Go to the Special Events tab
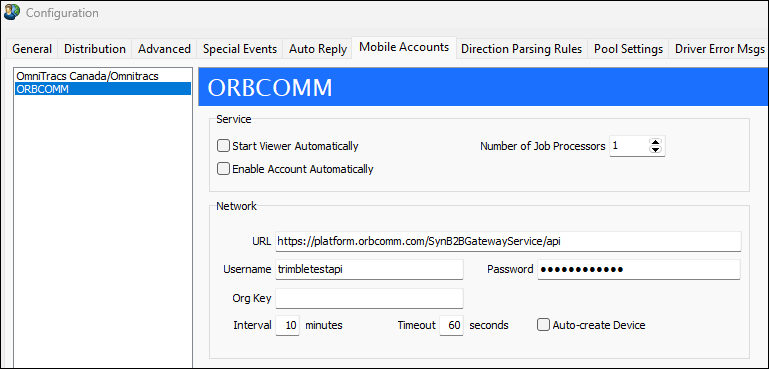The image size is (769, 369). 240,49
